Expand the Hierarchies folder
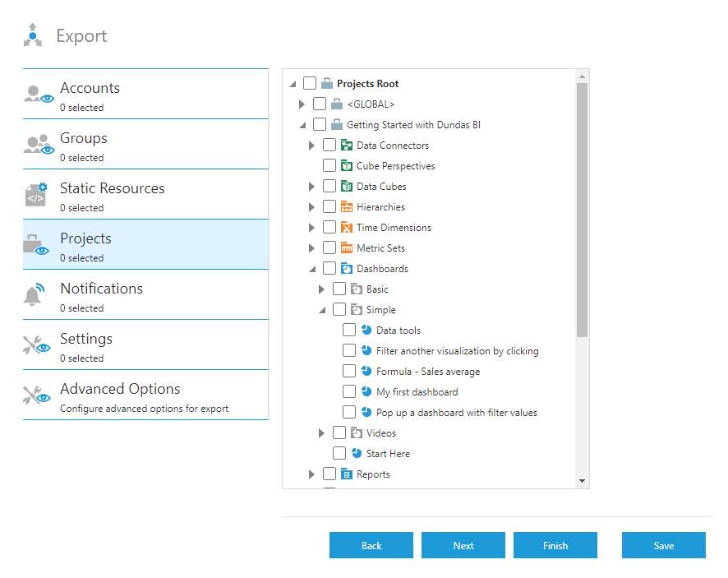Image resolution: width=728 pixels, height=578 pixels. [311, 206]
